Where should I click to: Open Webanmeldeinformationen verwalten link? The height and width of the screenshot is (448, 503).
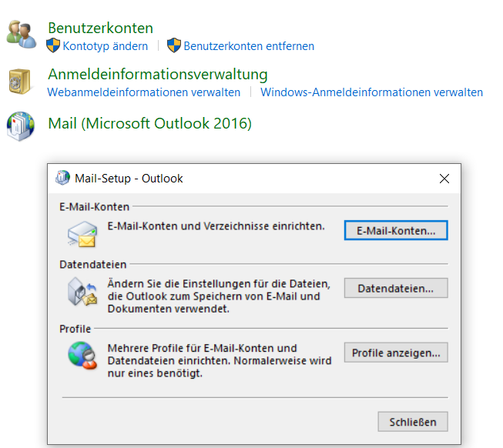(x=144, y=92)
